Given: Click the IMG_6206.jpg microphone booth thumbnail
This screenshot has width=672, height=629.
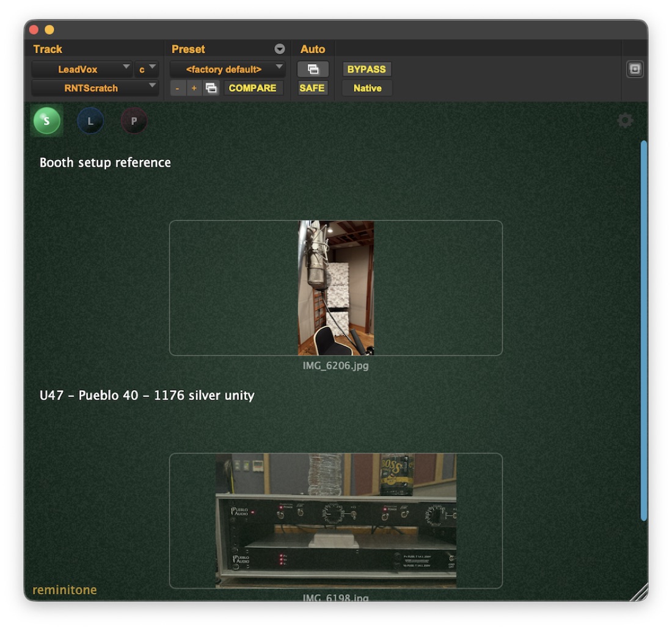Looking at the screenshot, I should click(335, 288).
